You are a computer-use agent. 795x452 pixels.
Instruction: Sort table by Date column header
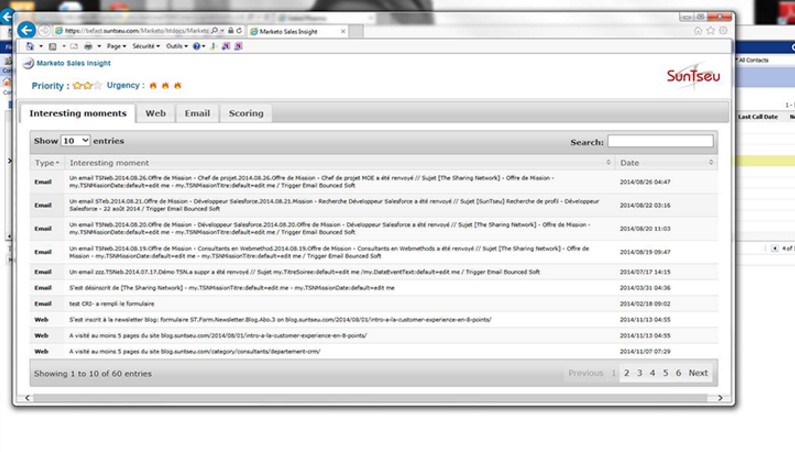coord(666,163)
